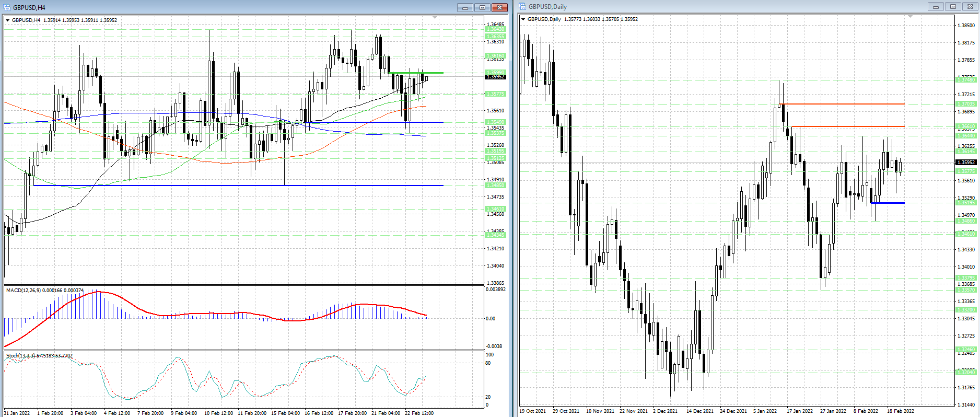Restore down the GBPUSD,Daily chart window
This screenshot has width=980, height=417.
tap(953, 7)
